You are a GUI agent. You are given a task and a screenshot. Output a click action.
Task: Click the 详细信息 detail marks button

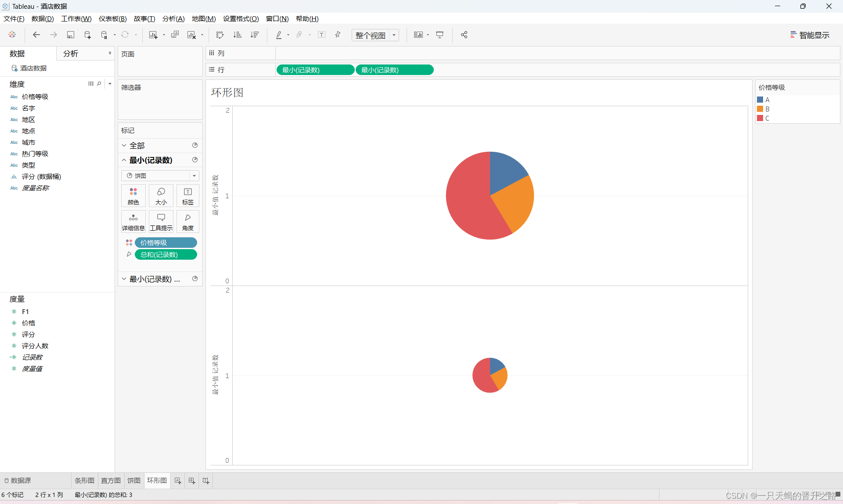click(133, 222)
